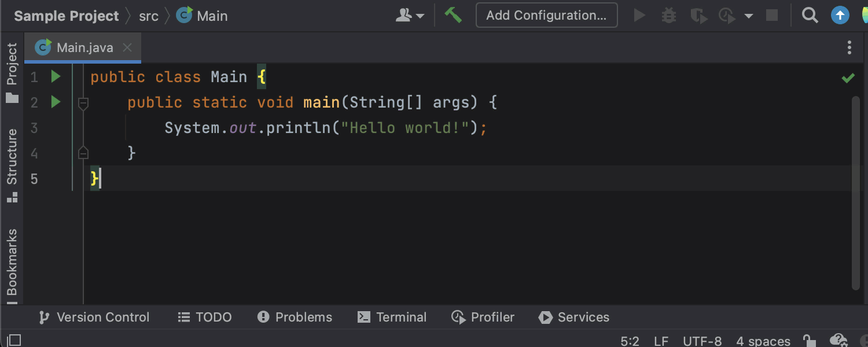
Task: Click the Add Configuration button
Action: [x=546, y=16]
